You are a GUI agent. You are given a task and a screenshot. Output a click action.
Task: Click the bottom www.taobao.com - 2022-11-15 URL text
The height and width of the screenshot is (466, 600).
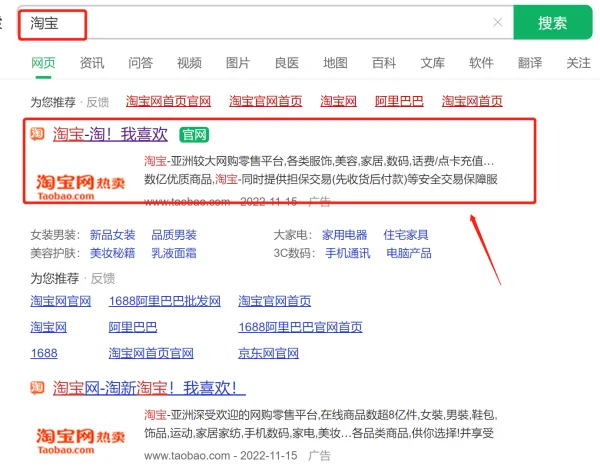point(221,455)
